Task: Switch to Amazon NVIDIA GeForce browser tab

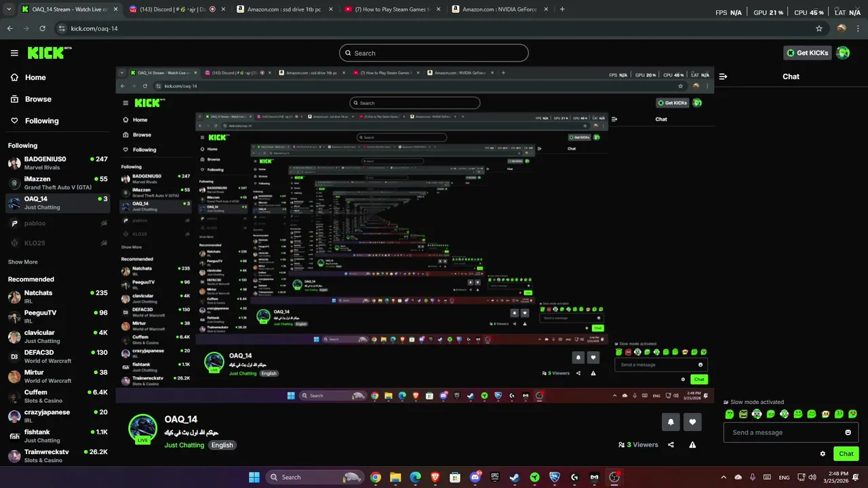Action: coord(498,9)
